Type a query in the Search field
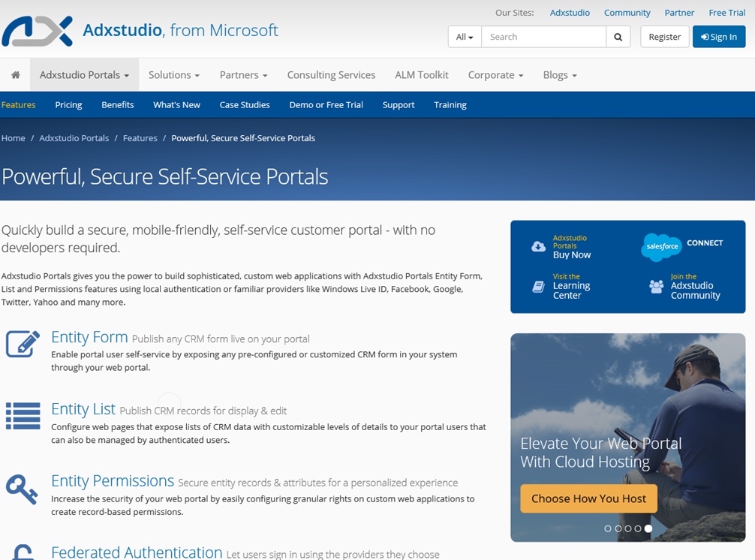 (543, 36)
